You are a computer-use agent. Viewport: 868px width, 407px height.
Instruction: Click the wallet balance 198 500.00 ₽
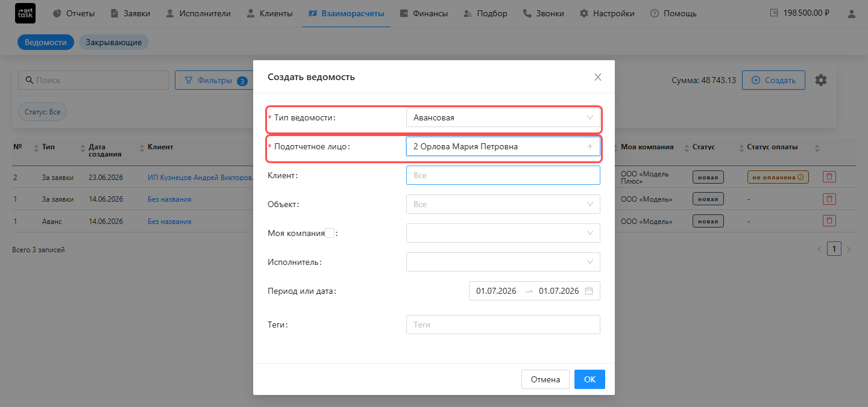[x=800, y=13]
